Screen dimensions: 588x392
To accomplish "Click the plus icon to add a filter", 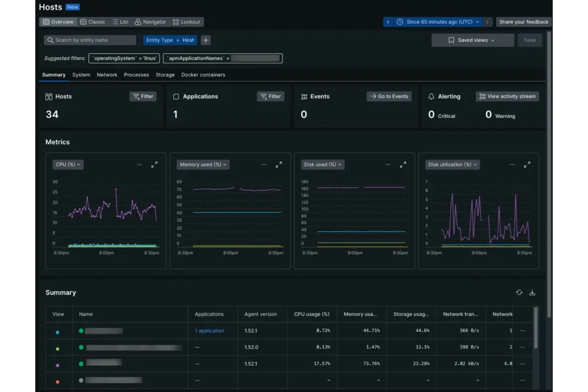I will pyautogui.click(x=205, y=40).
